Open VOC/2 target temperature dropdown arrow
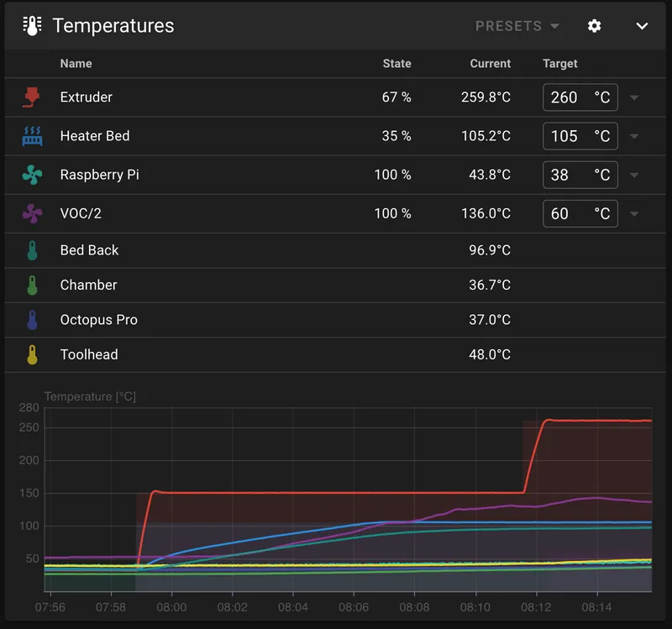672x629 pixels. click(634, 214)
